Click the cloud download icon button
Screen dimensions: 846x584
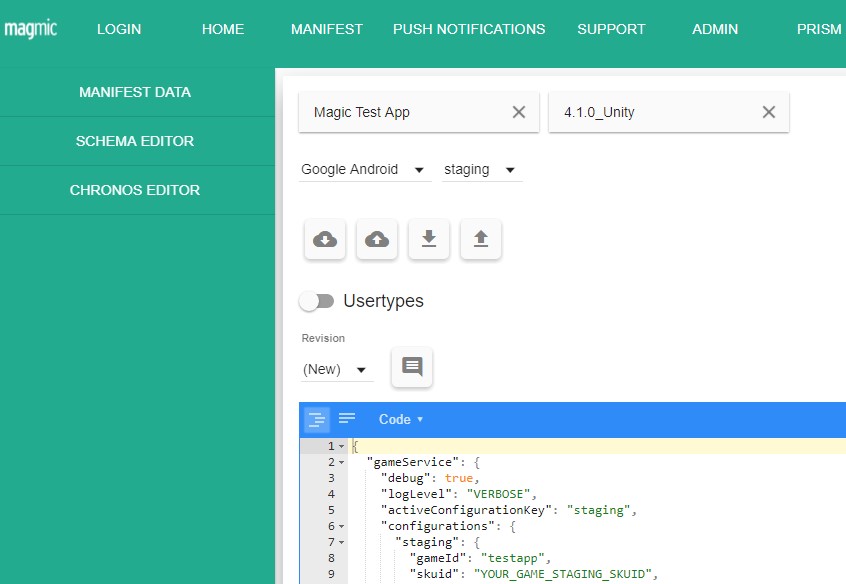tap(325, 239)
